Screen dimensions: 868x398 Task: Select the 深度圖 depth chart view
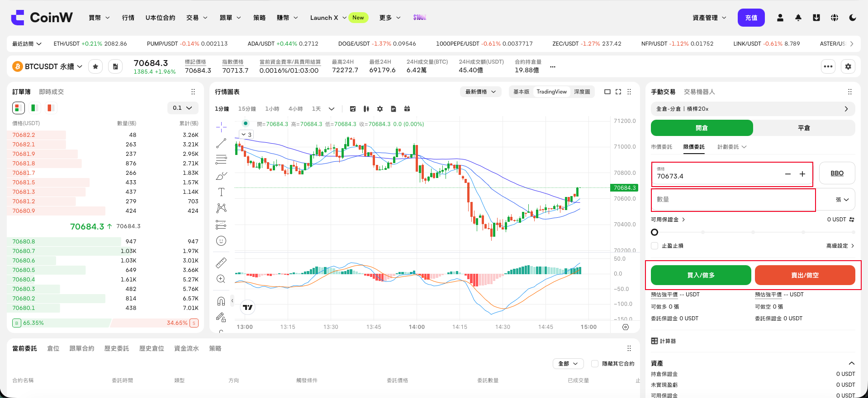click(582, 92)
